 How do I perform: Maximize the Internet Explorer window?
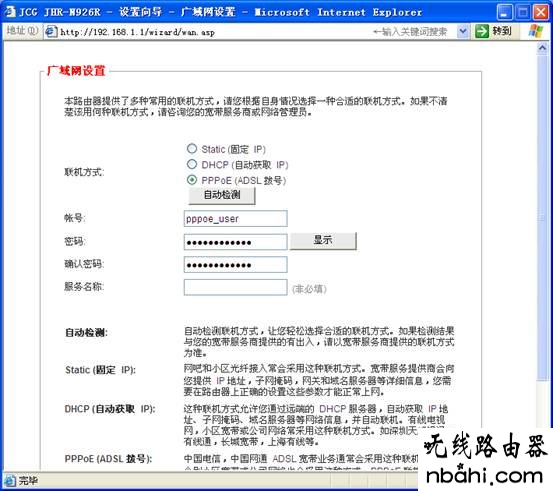click(x=522, y=12)
